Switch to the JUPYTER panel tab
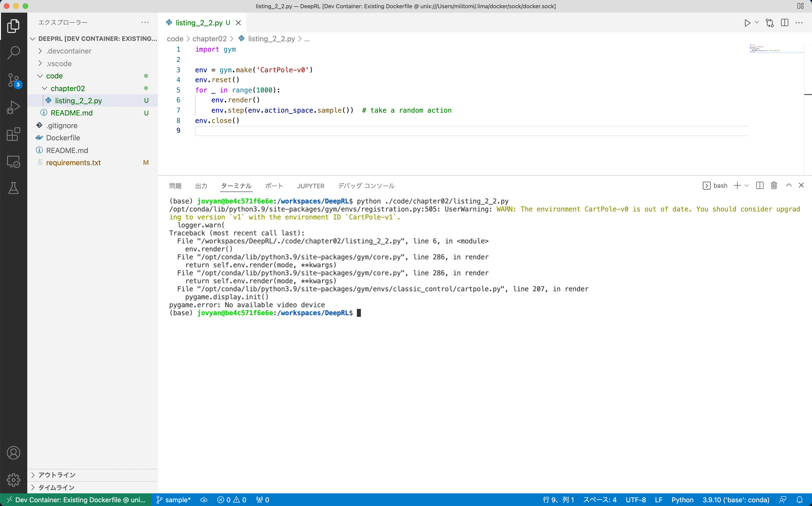 pos(311,186)
